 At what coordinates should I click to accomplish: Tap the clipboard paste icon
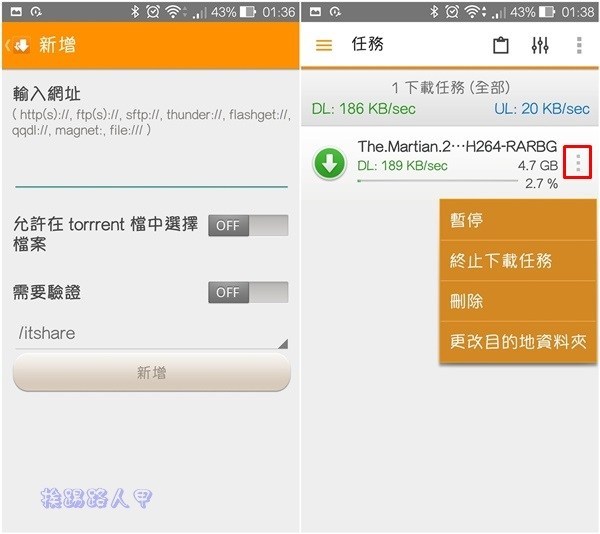pyautogui.click(x=501, y=45)
